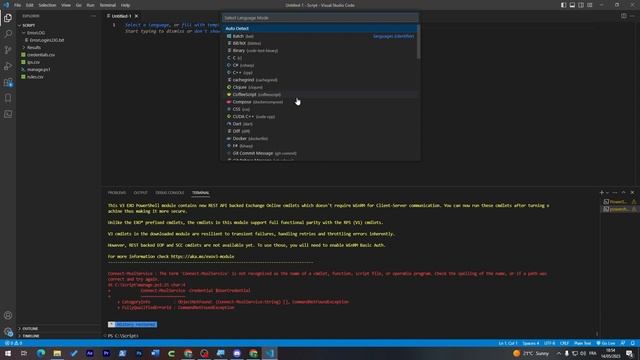Open ErrorLogerLOG.txt file
Image resolution: width=640 pixels, height=360 pixels.
(x=47, y=40)
